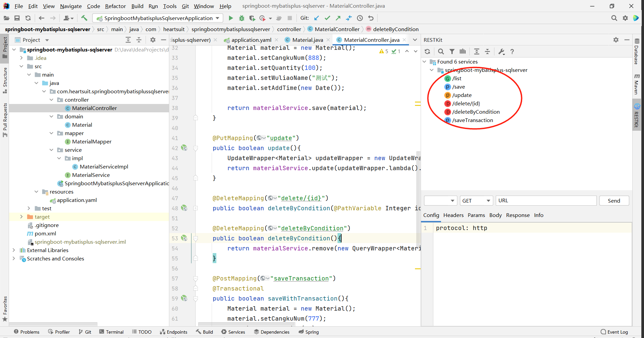Start debugging with the bug icon
The image size is (644, 338).
[x=242, y=18]
